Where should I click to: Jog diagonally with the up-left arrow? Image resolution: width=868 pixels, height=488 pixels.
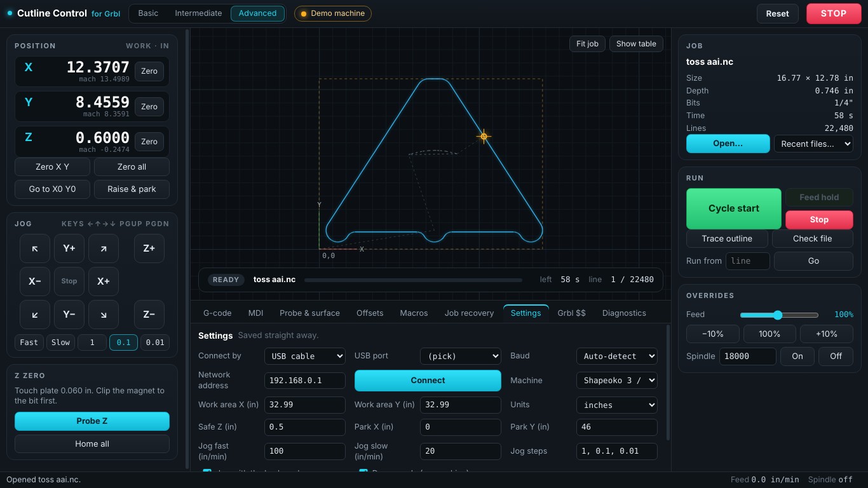(x=35, y=248)
